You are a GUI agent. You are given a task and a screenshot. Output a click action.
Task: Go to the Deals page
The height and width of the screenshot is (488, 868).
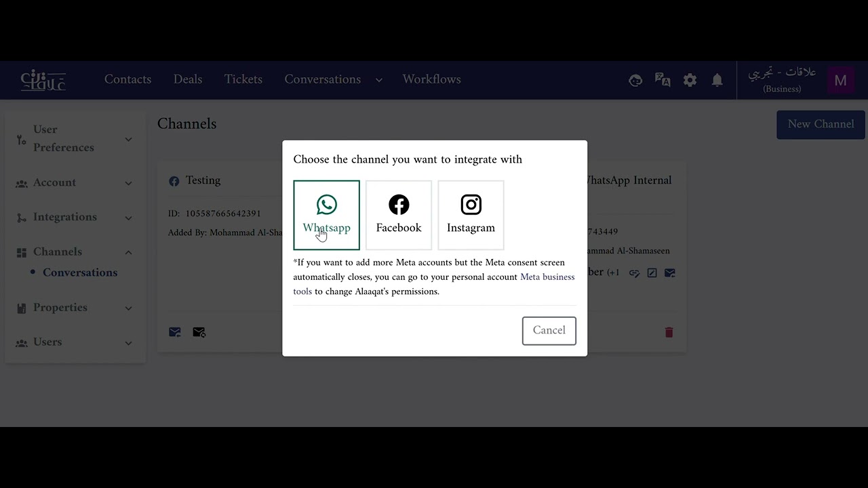click(188, 79)
